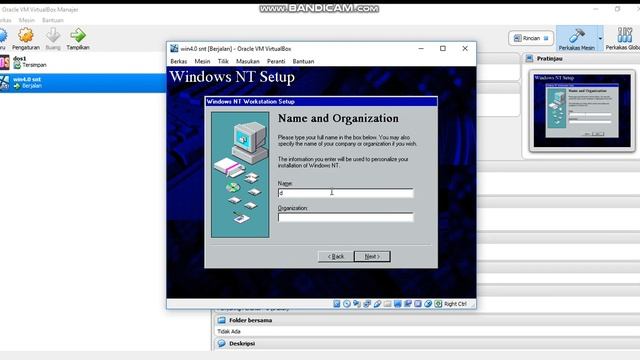The height and width of the screenshot is (360, 640).
Task: Select the win4.0 snt virtual machine
Action: pyautogui.click(x=83, y=82)
